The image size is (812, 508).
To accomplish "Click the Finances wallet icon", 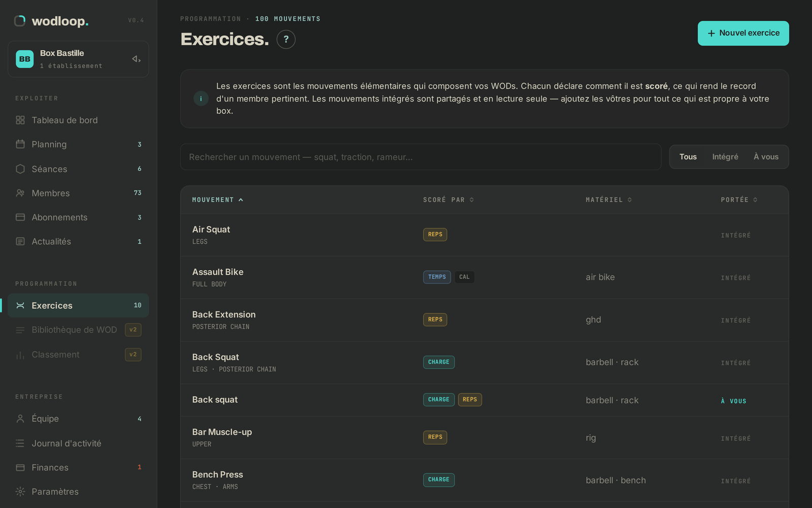I will 20,467.
